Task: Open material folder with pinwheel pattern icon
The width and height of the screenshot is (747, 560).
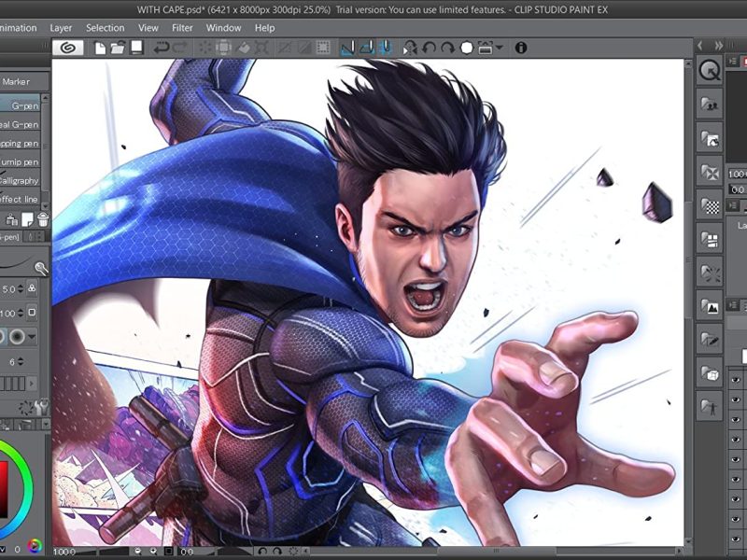Action: 710,172
